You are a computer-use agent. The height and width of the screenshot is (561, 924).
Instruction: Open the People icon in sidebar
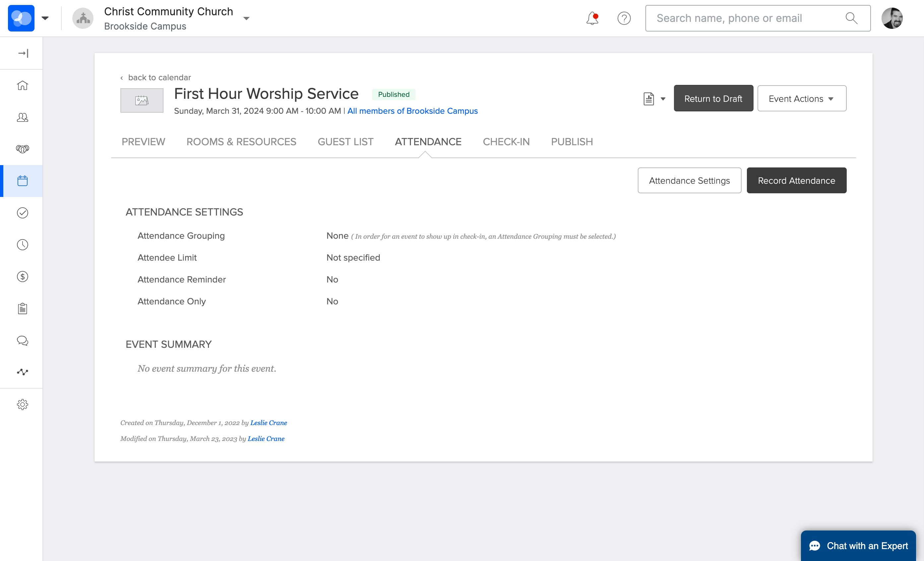23,117
